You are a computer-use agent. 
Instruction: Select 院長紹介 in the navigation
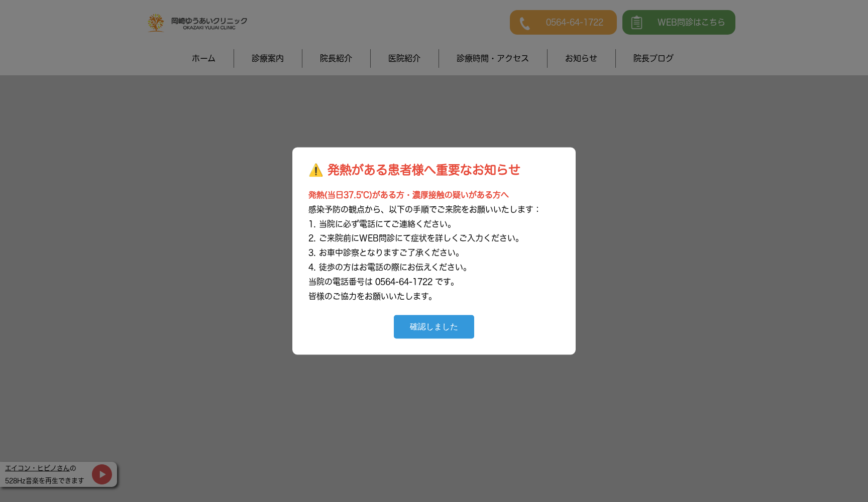pyautogui.click(x=336, y=58)
